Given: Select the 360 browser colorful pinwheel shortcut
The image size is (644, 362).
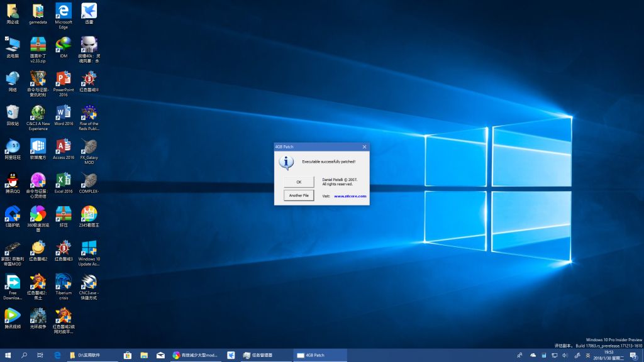Looking at the screenshot, I should (38, 219).
